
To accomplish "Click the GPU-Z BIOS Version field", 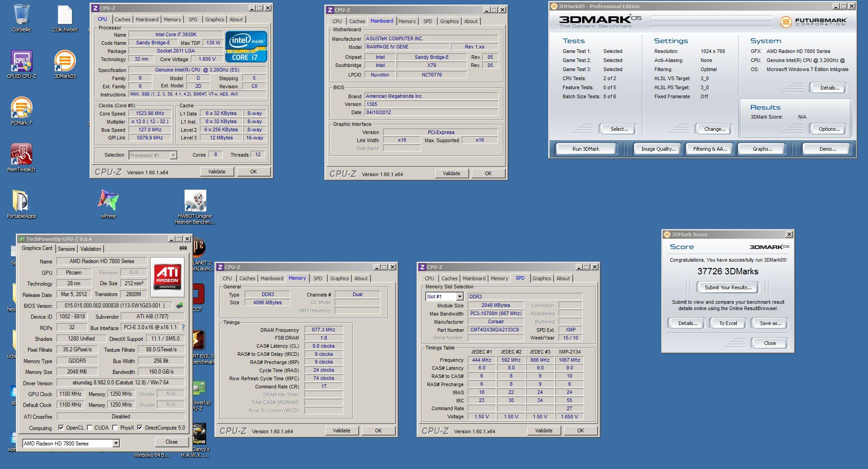I will click(x=115, y=306).
